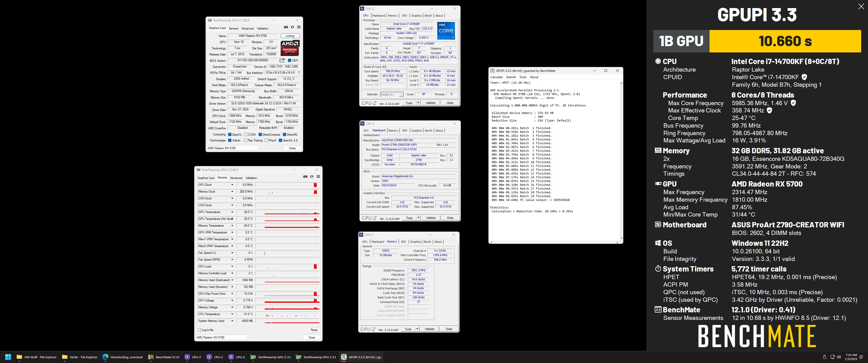Close the BenchMate result panel with the X
Image resolution: width=868 pixels, height=363 pixels.
(x=861, y=6)
